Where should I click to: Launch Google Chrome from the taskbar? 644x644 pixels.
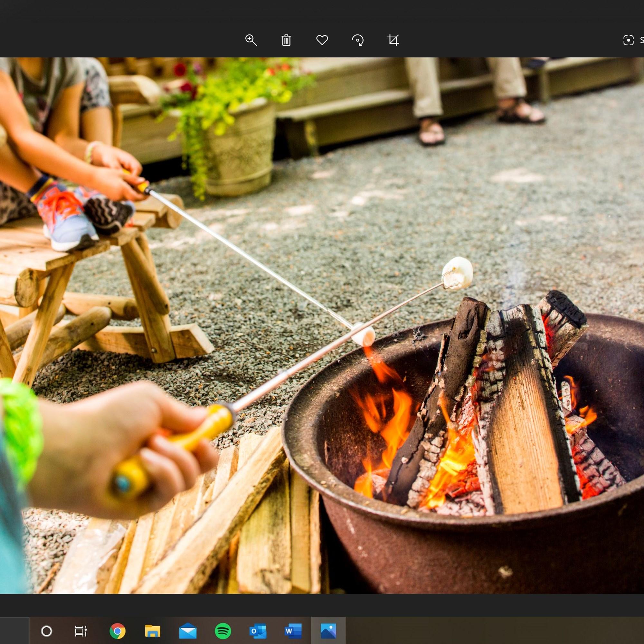coord(117,631)
